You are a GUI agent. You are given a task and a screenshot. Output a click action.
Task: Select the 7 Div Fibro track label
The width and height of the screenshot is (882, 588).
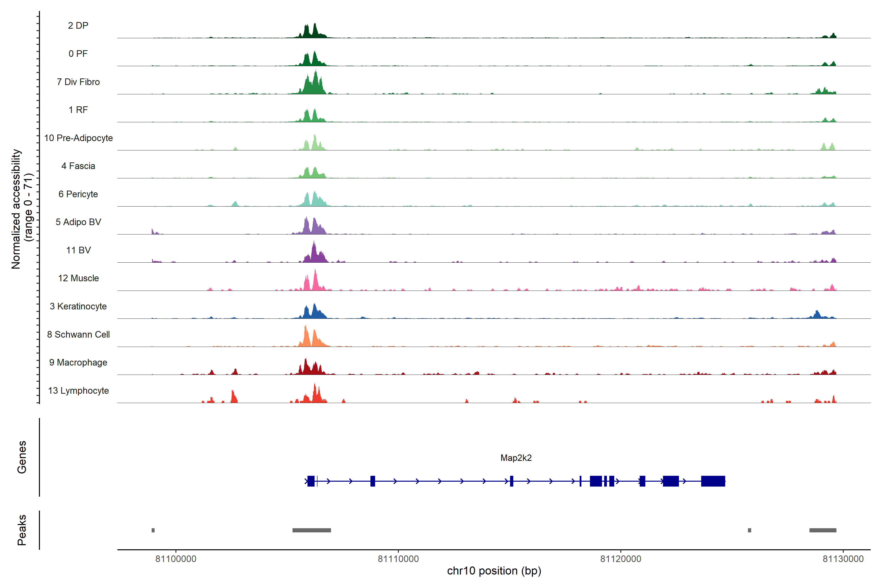click(78, 82)
